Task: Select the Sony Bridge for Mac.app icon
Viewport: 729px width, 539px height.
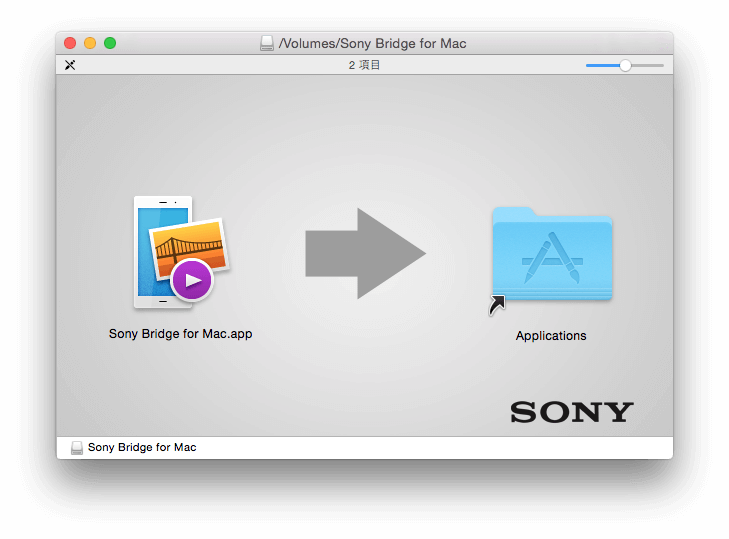Action: 182,253
